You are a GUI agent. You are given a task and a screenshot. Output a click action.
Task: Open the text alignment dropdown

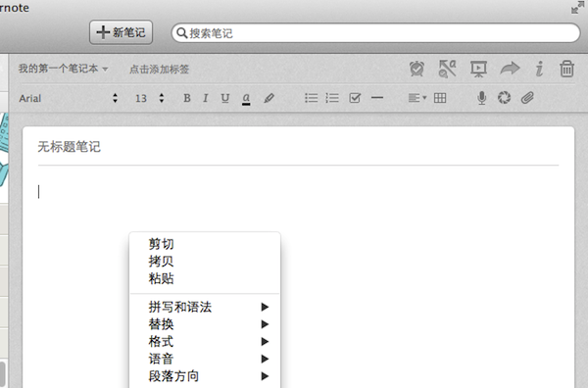[x=417, y=98]
